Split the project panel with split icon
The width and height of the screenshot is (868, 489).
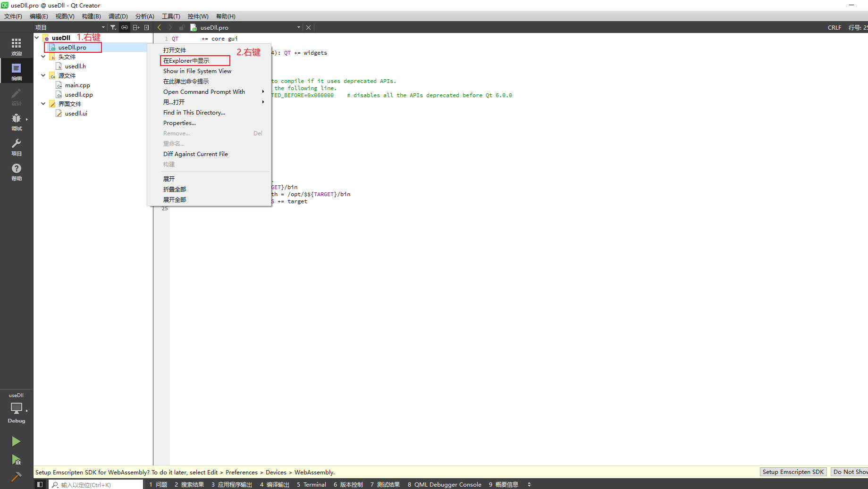[x=136, y=27]
